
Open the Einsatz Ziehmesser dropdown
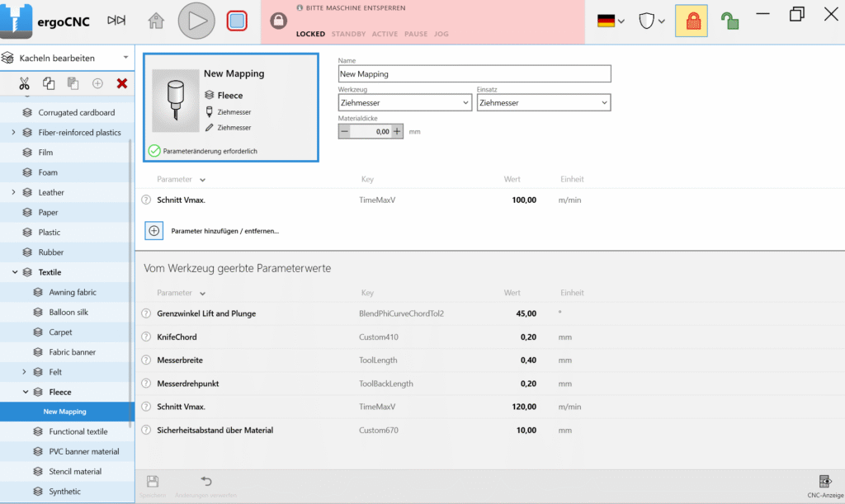tap(543, 103)
